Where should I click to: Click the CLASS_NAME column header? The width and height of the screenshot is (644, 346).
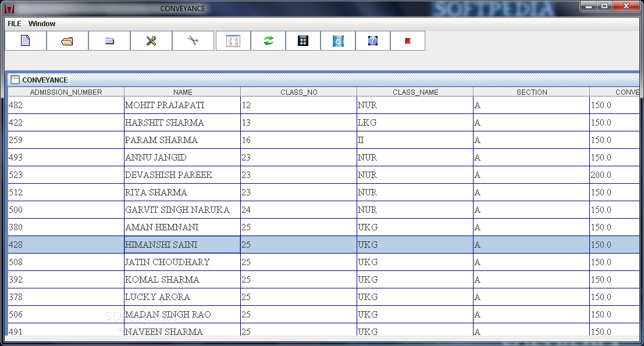coord(415,92)
